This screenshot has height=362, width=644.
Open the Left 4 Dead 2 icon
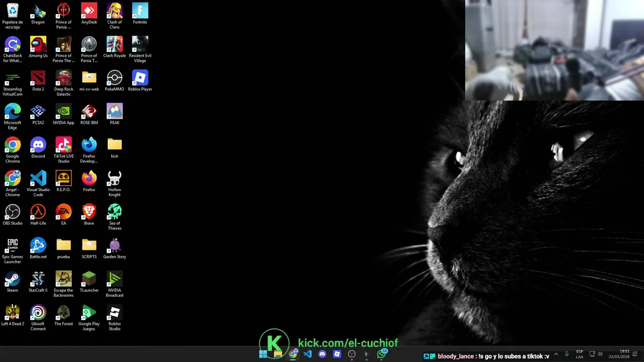pyautogui.click(x=13, y=316)
